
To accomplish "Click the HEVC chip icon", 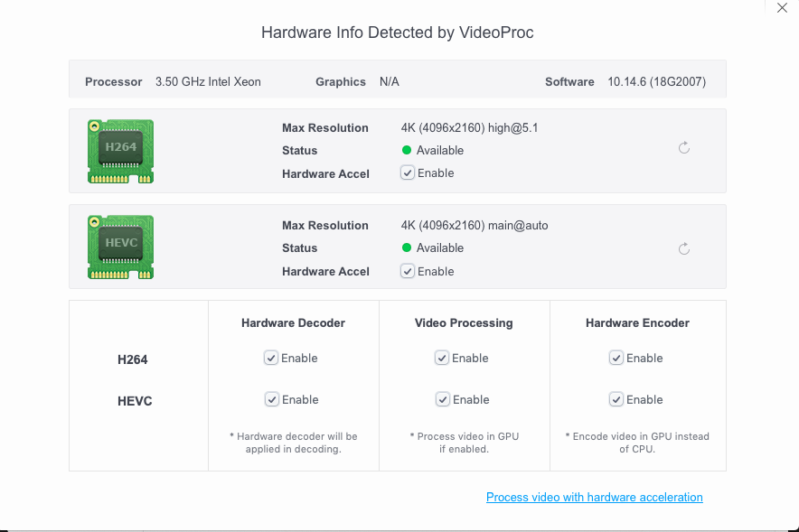I will 120,247.
